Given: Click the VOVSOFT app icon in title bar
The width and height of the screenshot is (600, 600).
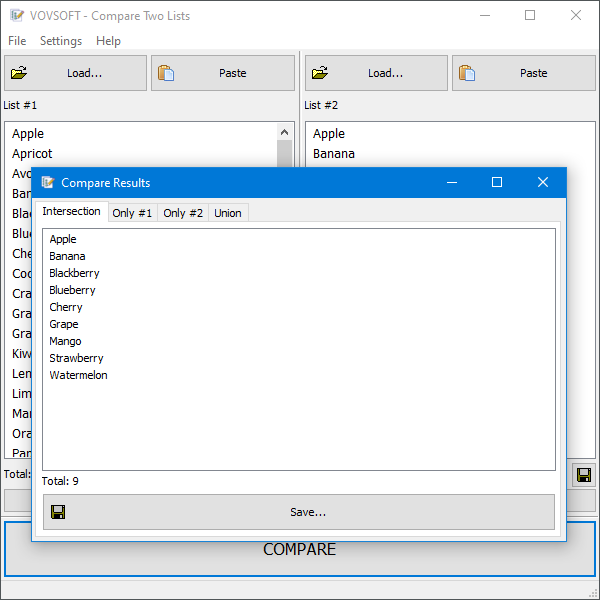Looking at the screenshot, I should 15,16.
